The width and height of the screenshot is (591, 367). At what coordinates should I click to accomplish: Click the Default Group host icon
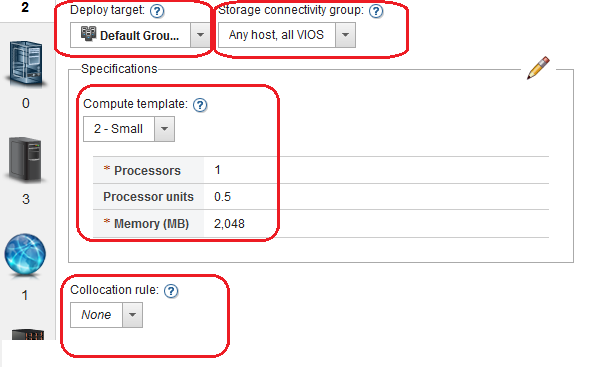[x=89, y=34]
